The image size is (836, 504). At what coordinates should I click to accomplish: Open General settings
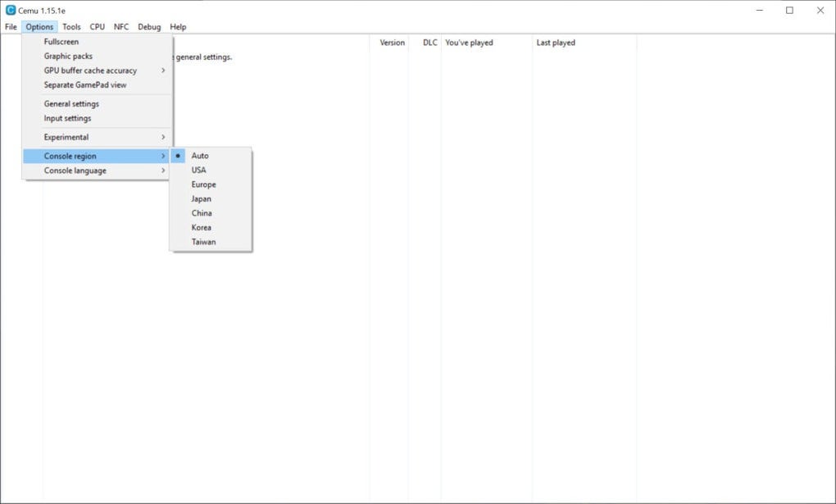(x=98, y=104)
